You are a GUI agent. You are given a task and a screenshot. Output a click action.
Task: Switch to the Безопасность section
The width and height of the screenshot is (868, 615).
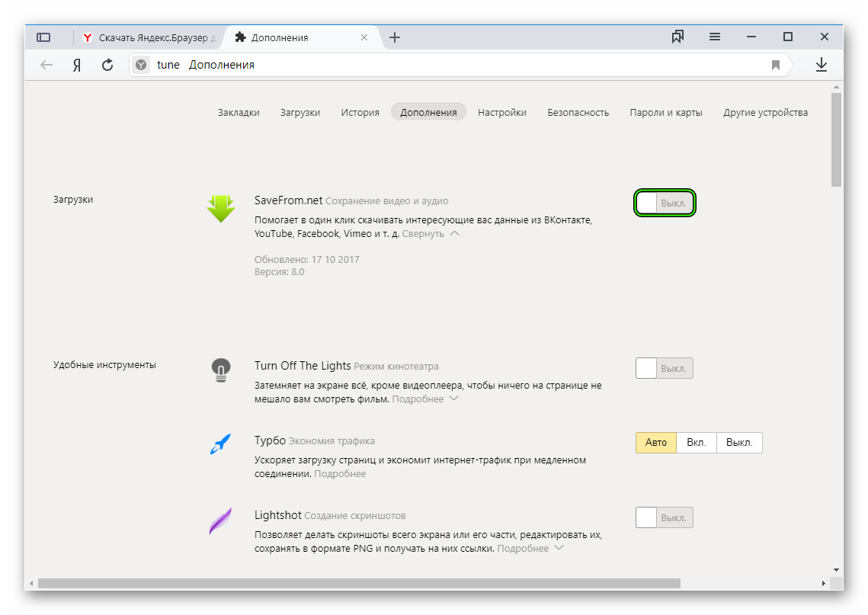coord(578,112)
